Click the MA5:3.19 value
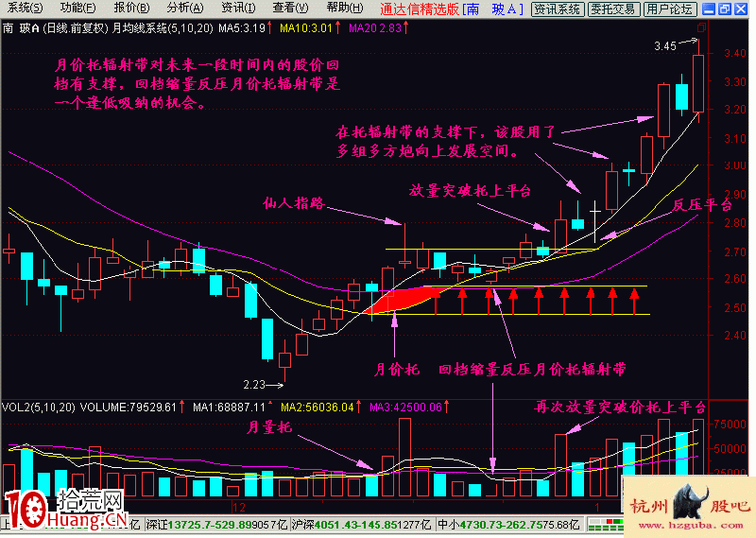 click(x=242, y=28)
